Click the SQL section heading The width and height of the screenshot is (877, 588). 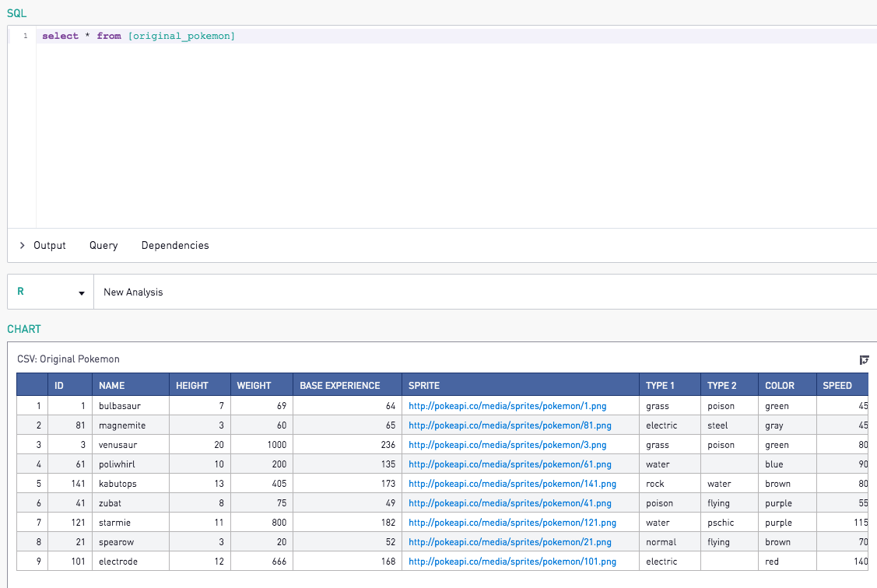(x=17, y=13)
